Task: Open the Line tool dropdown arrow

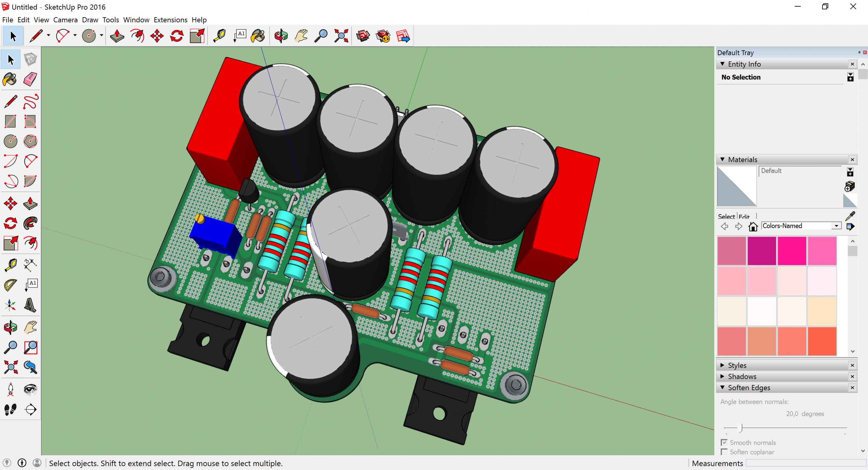Action: 49,35
